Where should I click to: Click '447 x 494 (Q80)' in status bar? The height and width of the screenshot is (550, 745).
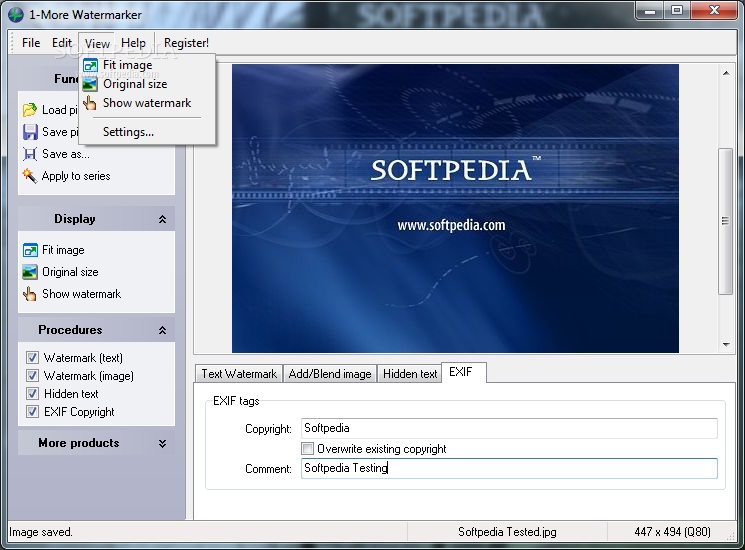click(x=672, y=532)
